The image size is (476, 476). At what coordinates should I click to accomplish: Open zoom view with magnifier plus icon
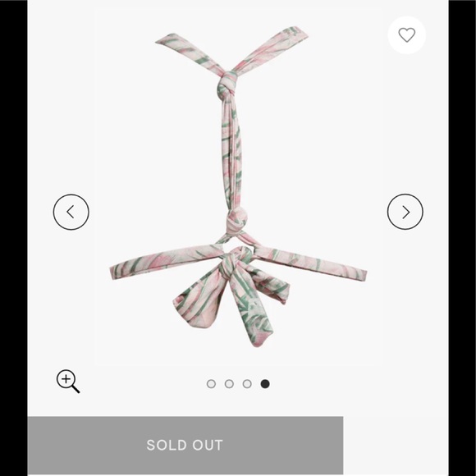tap(68, 381)
